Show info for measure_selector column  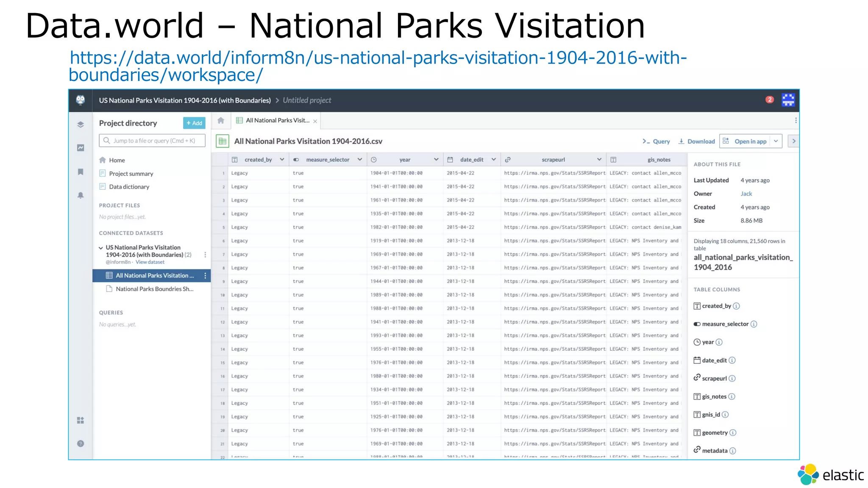754,324
